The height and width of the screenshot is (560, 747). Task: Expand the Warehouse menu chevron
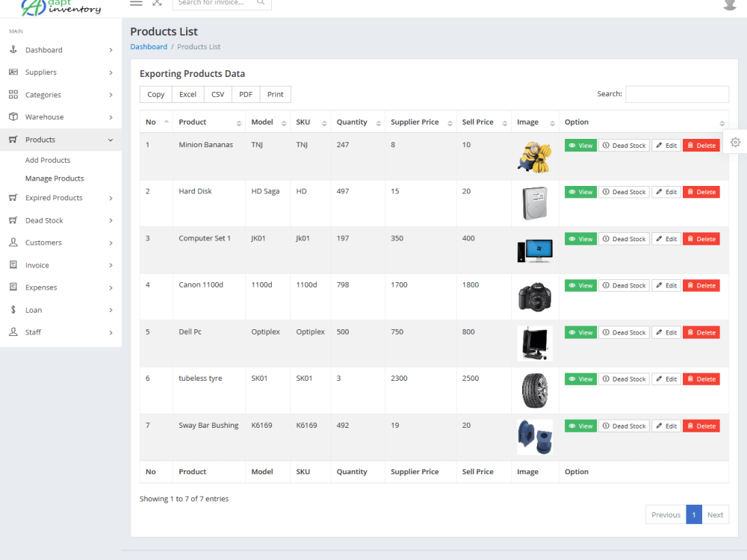click(111, 117)
